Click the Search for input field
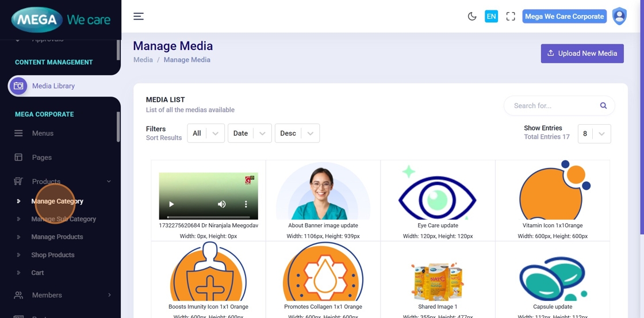The height and width of the screenshot is (318, 644). click(x=552, y=106)
